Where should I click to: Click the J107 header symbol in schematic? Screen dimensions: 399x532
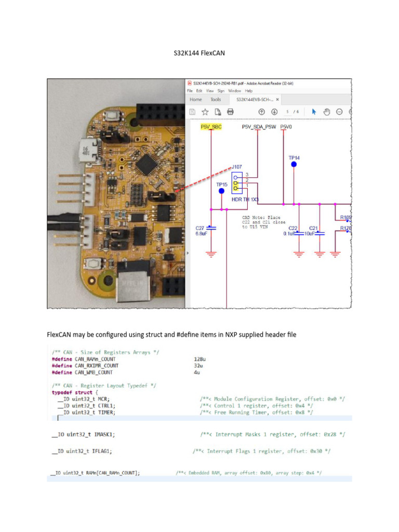coord(237,183)
